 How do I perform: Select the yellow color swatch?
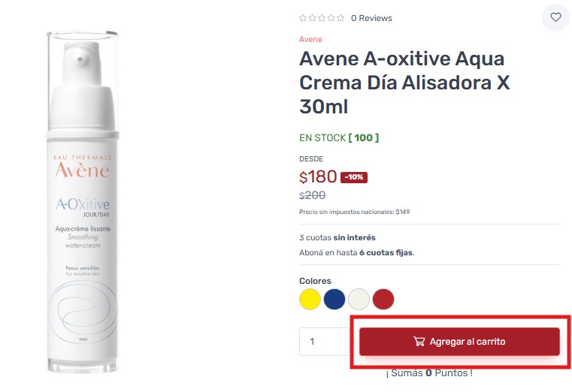point(310,299)
